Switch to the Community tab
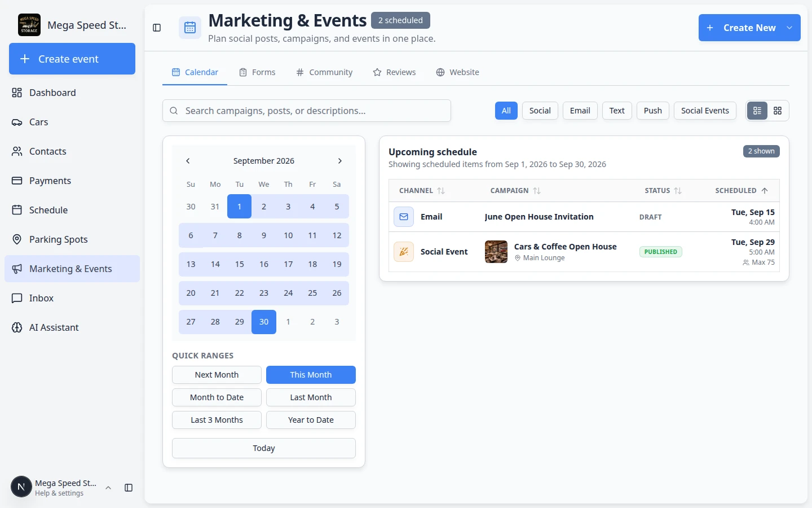Screen dimensions: 812x508 click(324, 72)
